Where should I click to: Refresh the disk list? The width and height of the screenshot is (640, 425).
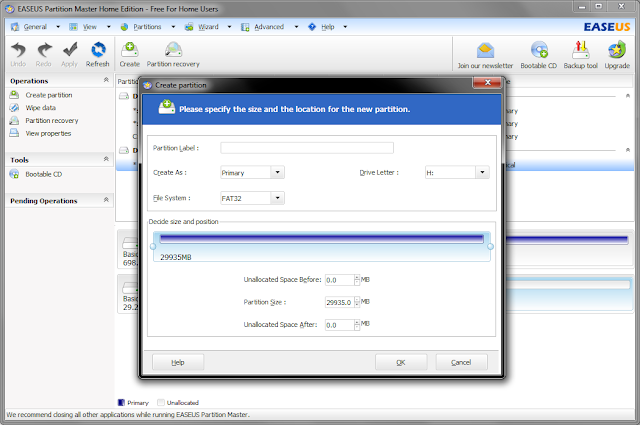pos(98,50)
